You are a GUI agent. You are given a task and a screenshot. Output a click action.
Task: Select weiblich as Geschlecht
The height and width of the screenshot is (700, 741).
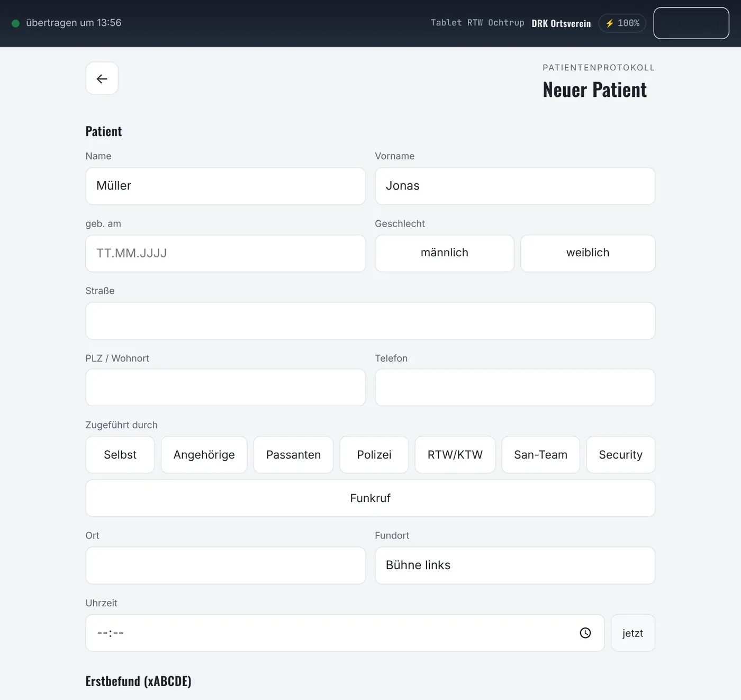click(x=588, y=253)
